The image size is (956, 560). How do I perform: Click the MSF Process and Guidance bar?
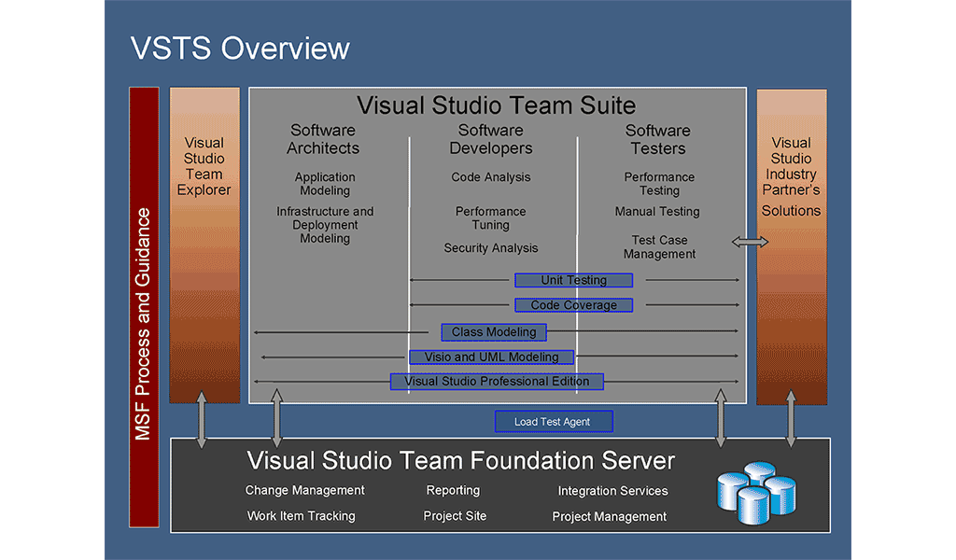coord(144,307)
